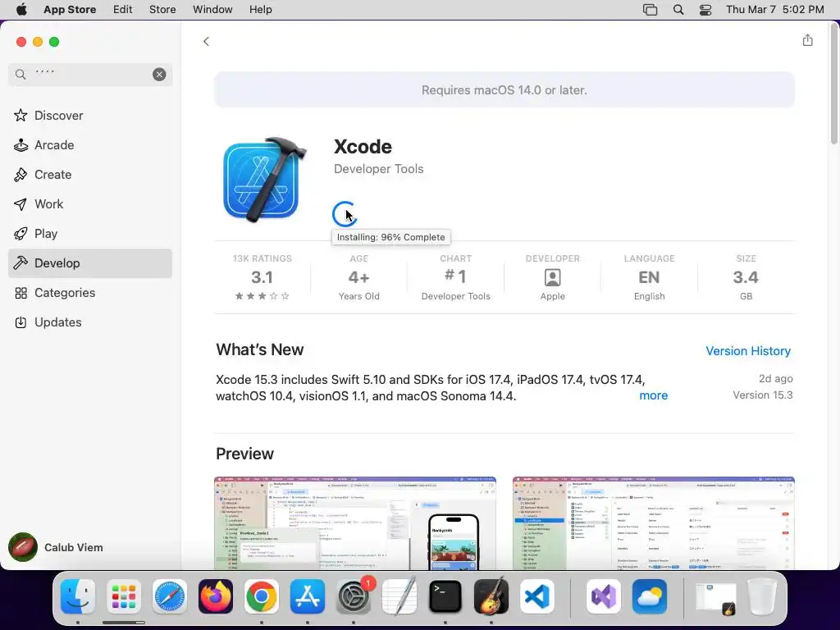
Task: Open the App Store menu
Action: [70, 9]
